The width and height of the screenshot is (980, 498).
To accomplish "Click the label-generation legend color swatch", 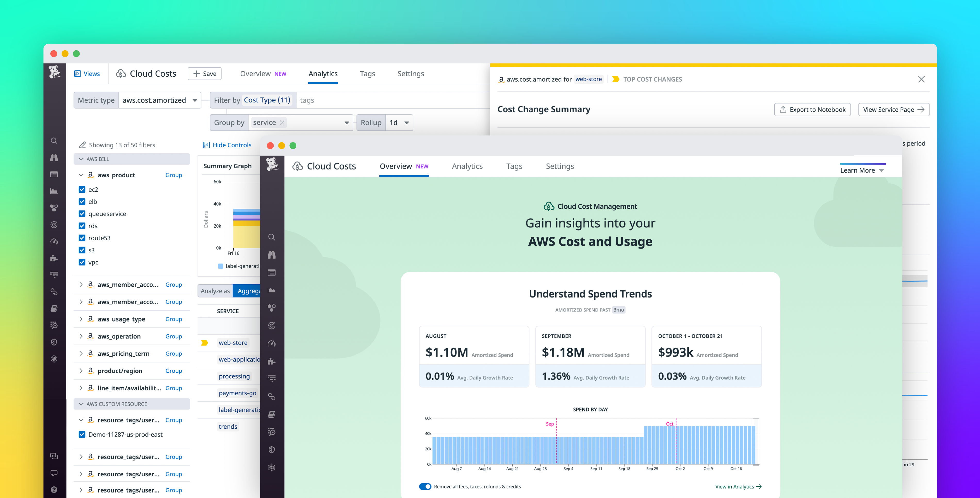I will click(x=221, y=266).
